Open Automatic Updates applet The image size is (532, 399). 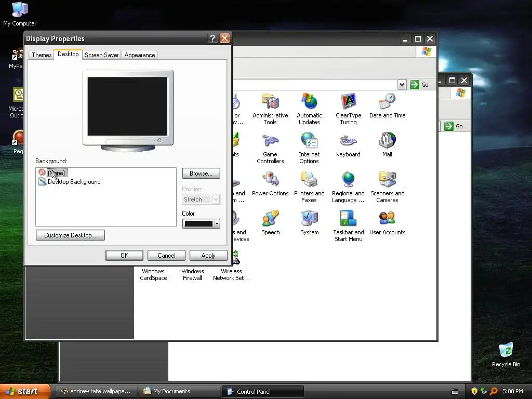[309, 109]
